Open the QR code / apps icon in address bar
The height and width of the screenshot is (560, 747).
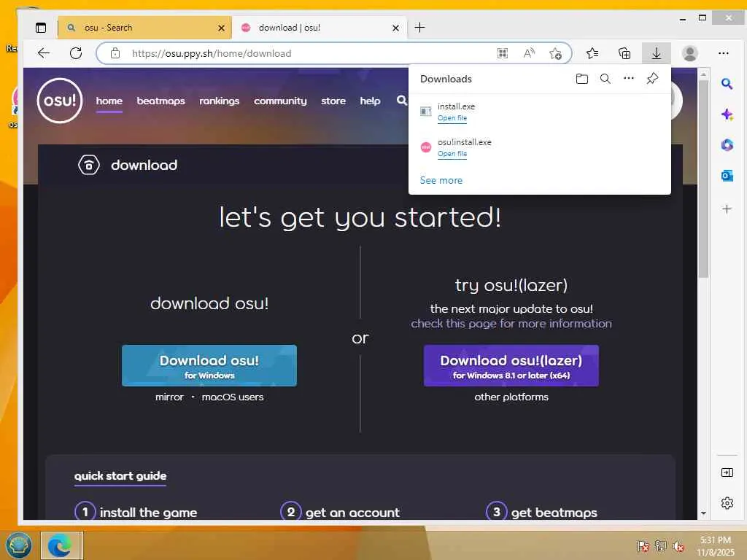pyautogui.click(x=502, y=53)
